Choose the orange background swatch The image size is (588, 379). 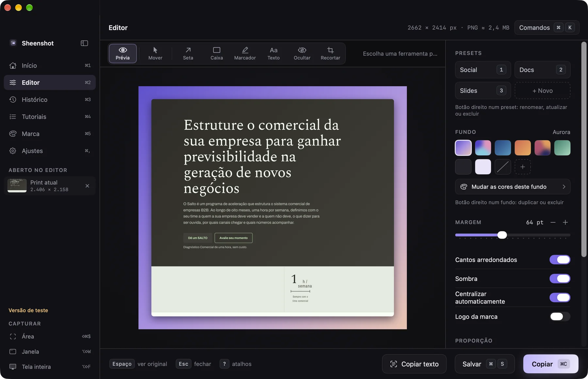523,148
